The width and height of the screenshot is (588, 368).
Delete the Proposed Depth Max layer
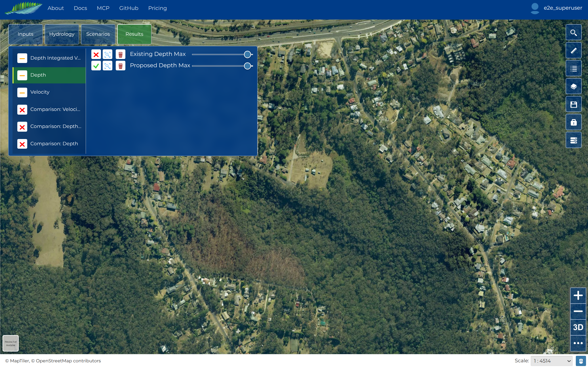(x=121, y=66)
